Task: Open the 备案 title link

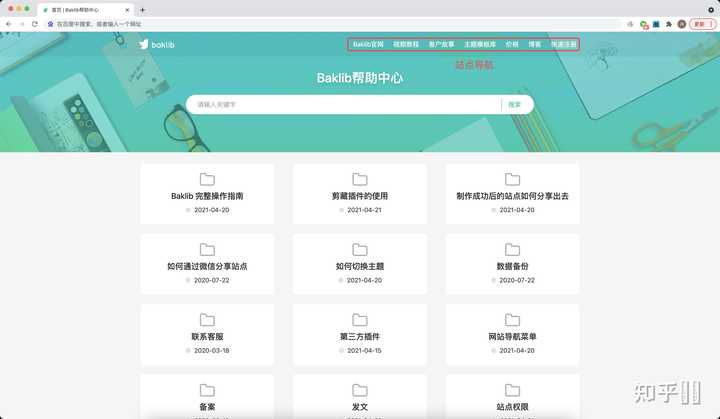Action: (x=207, y=407)
